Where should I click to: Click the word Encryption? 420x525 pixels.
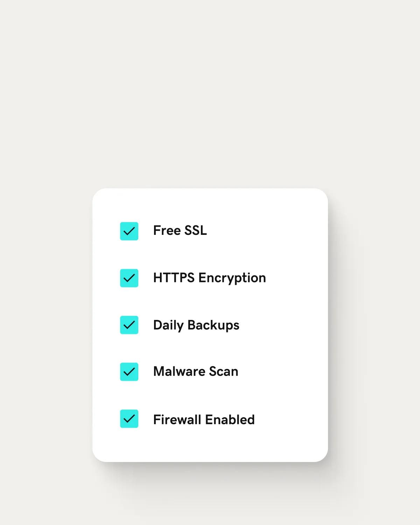click(232, 278)
